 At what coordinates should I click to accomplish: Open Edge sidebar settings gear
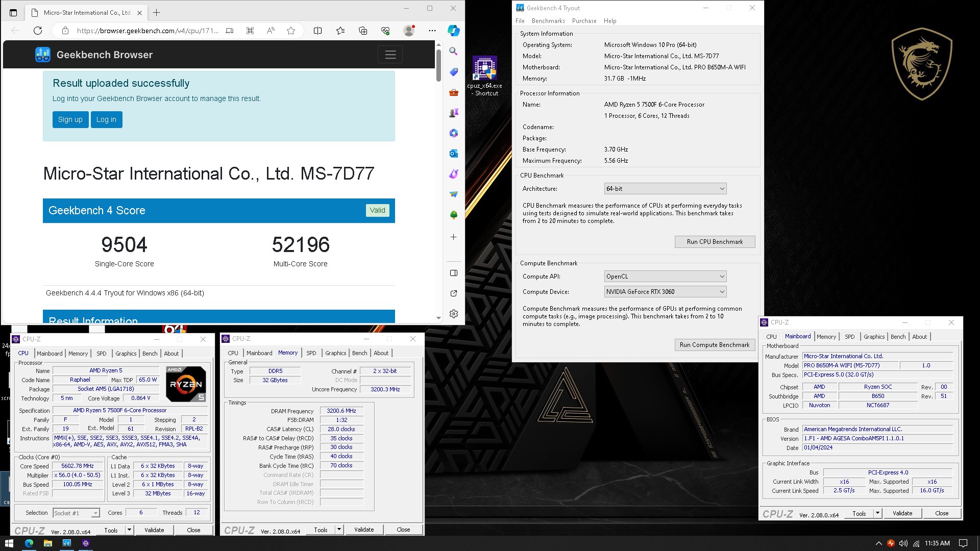[x=454, y=314]
